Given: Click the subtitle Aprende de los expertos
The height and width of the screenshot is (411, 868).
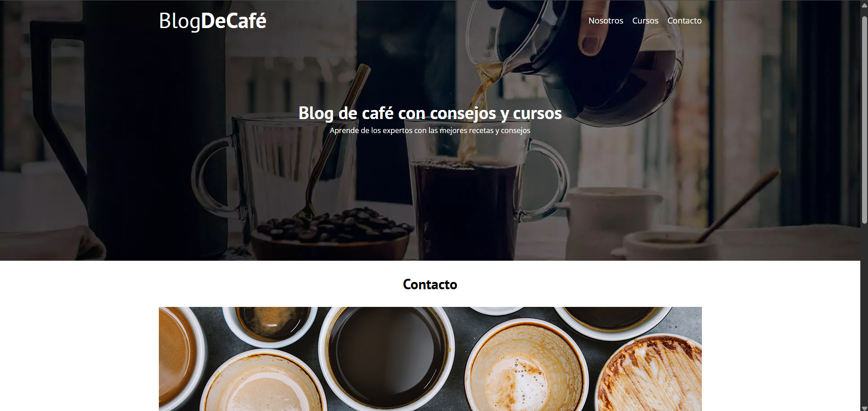Looking at the screenshot, I should coord(430,130).
